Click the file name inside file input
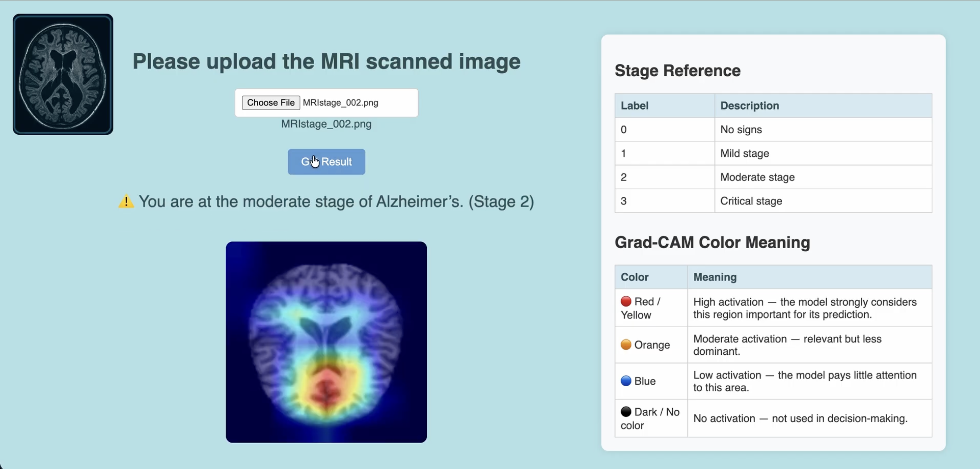 (x=340, y=103)
